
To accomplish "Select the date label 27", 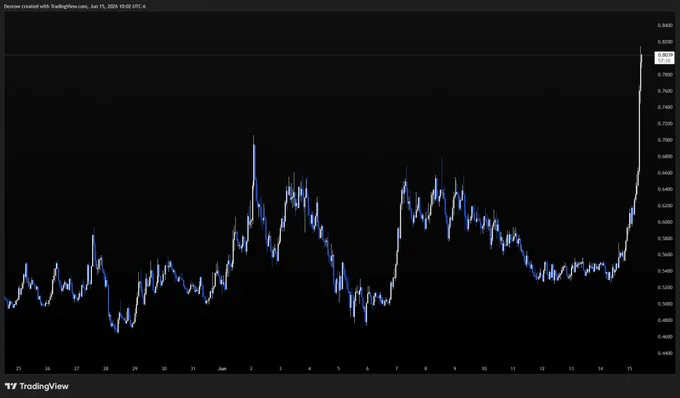I will [x=76, y=369].
